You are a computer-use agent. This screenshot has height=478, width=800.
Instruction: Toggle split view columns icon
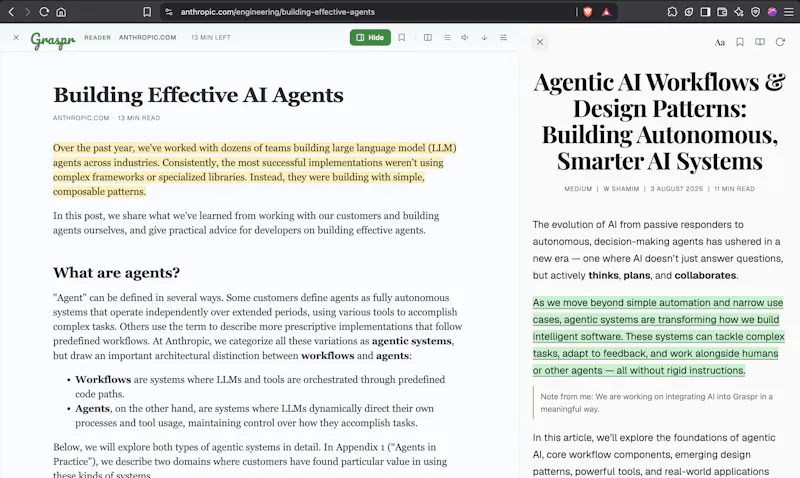[x=428, y=37]
